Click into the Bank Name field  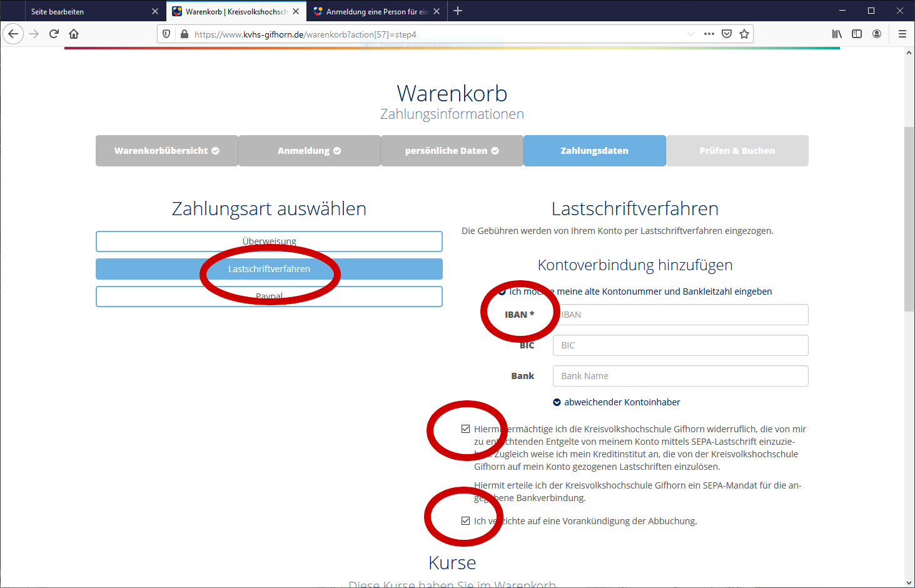point(680,376)
